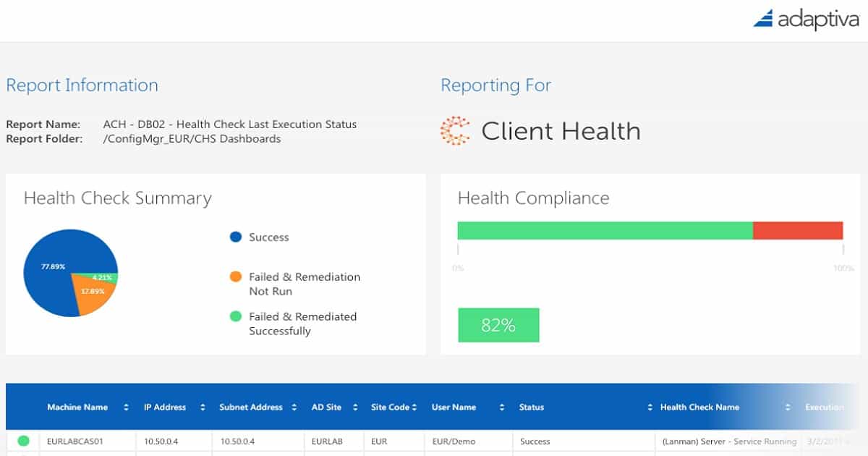Click the Status column header
This screenshot has width=868, height=456.
(532, 408)
